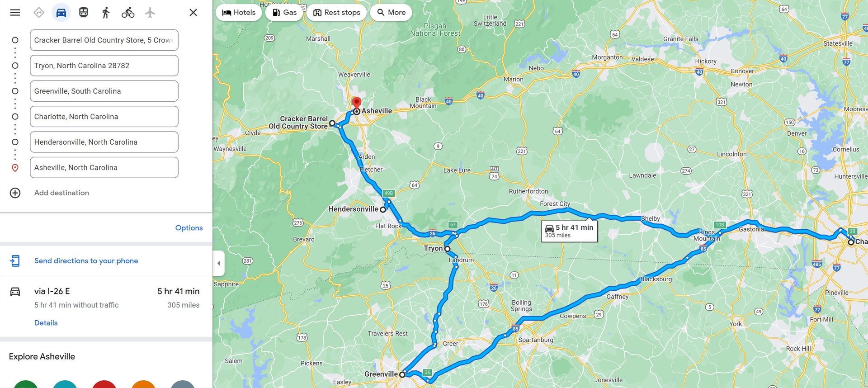Close the directions panel
The image size is (868, 388).
click(193, 12)
